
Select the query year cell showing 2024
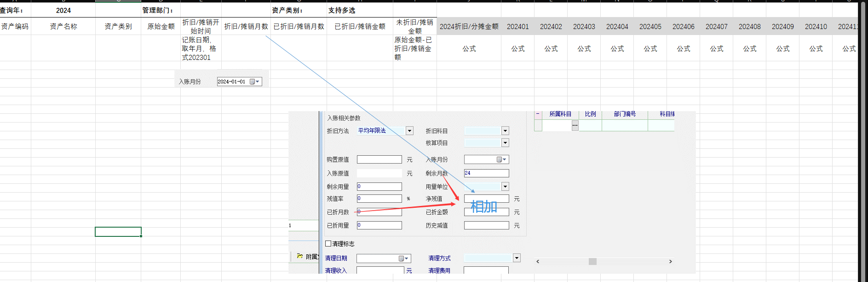point(63,10)
